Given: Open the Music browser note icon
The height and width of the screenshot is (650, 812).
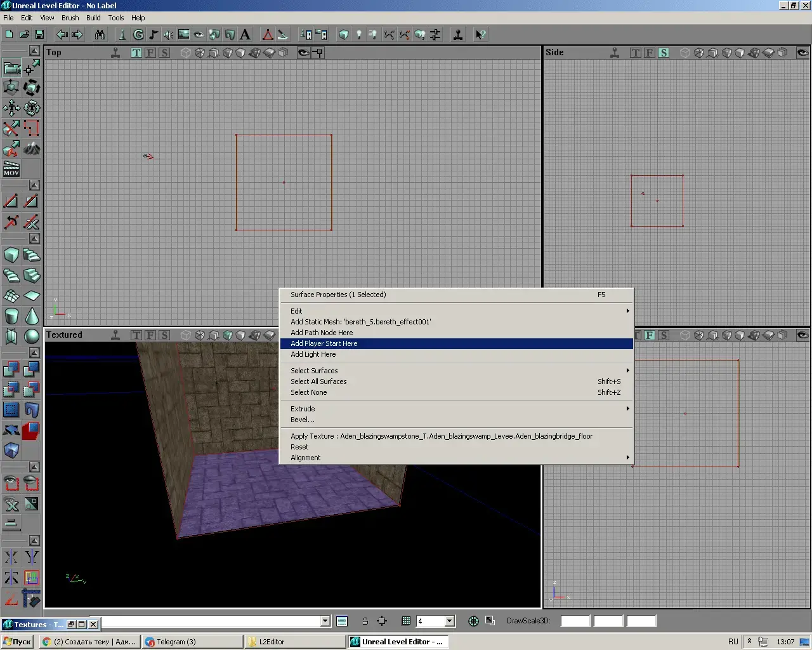Looking at the screenshot, I should (x=153, y=34).
